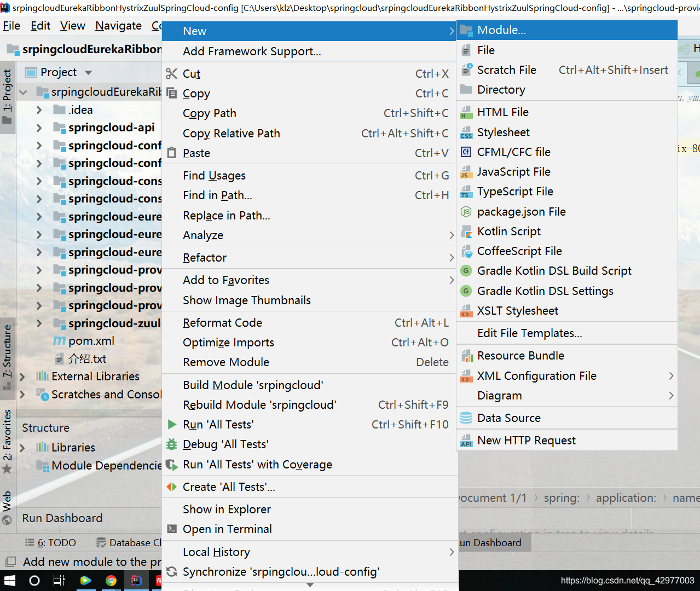Expand Libraries in Structure panel

(x=22, y=448)
